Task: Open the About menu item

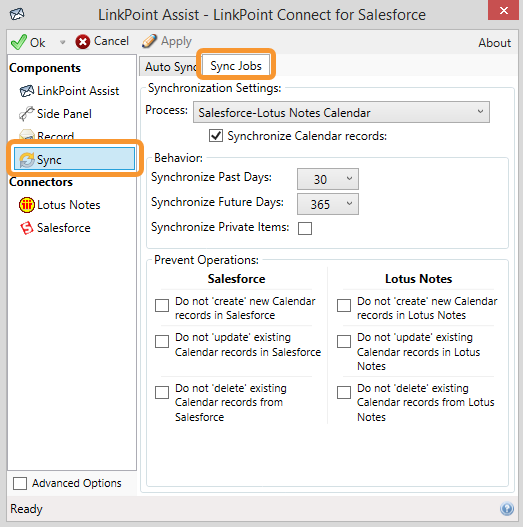Action: [x=494, y=43]
